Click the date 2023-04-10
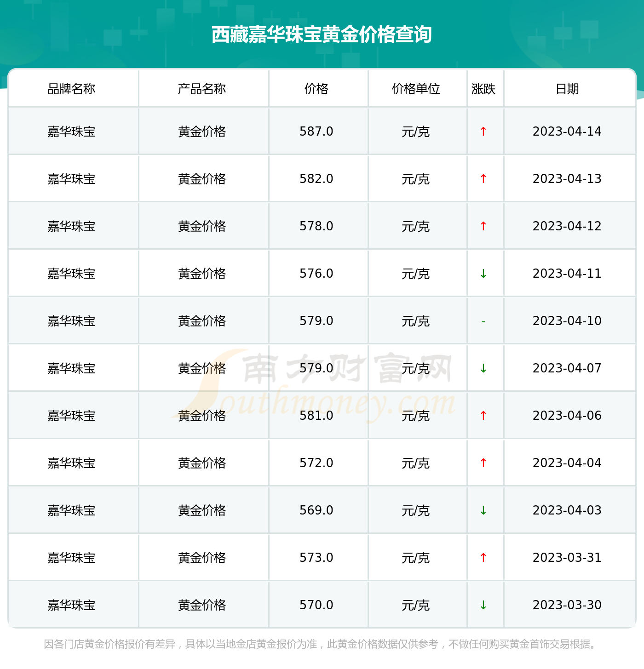 point(567,321)
